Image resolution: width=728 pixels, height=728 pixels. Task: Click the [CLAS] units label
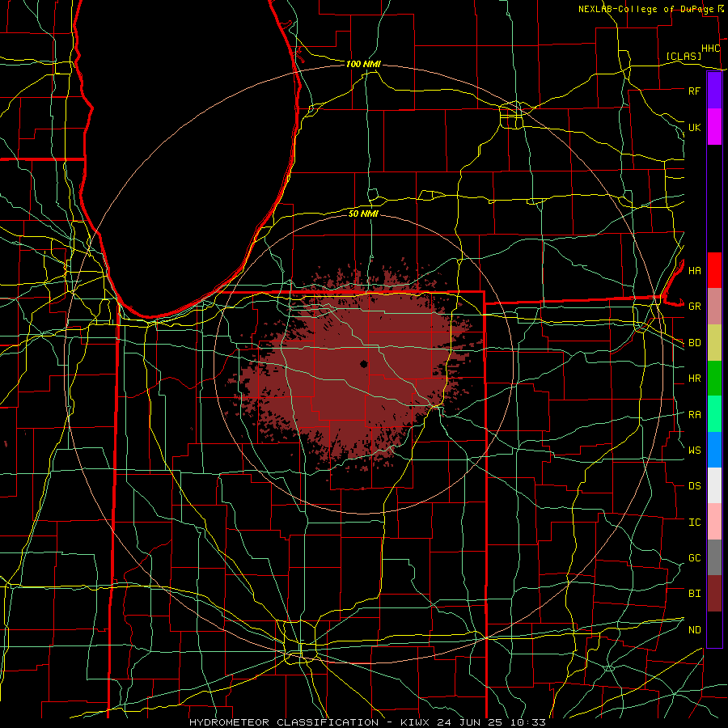coord(684,56)
